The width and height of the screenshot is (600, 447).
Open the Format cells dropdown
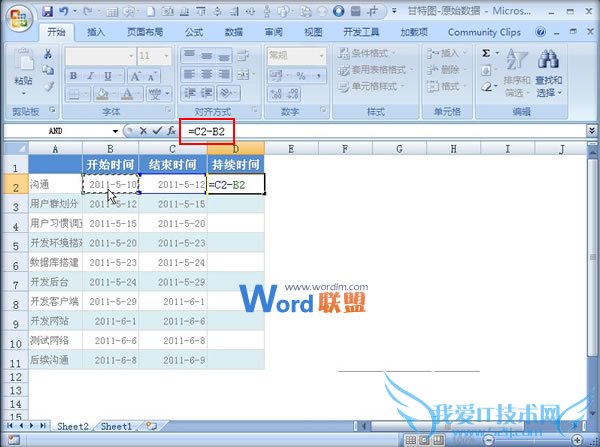(x=447, y=86)
